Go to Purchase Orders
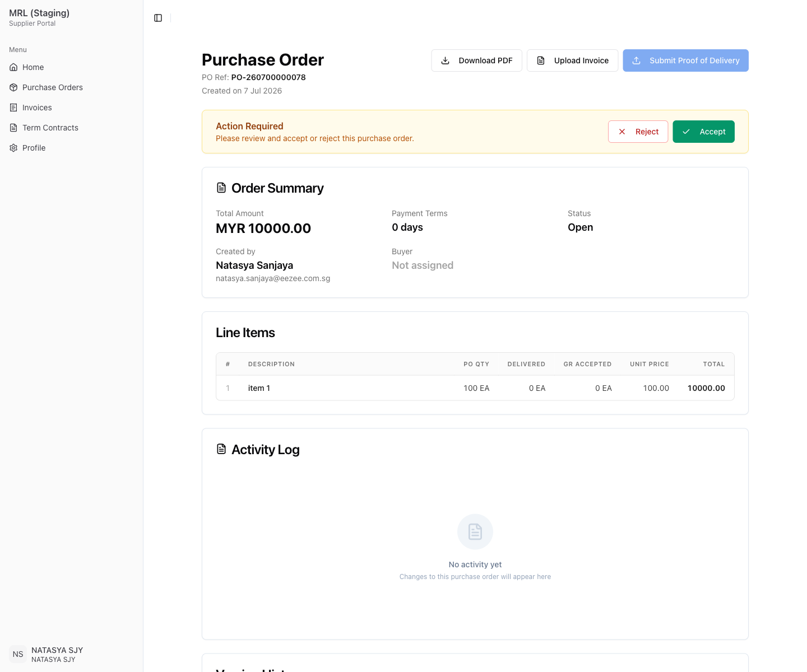 click(x=72, y=87)
